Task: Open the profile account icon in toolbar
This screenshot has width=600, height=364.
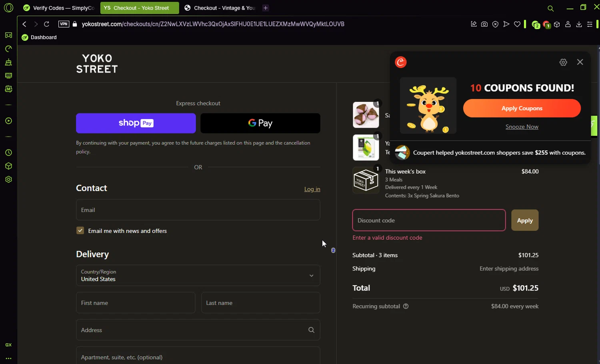Action: (568, 24)
